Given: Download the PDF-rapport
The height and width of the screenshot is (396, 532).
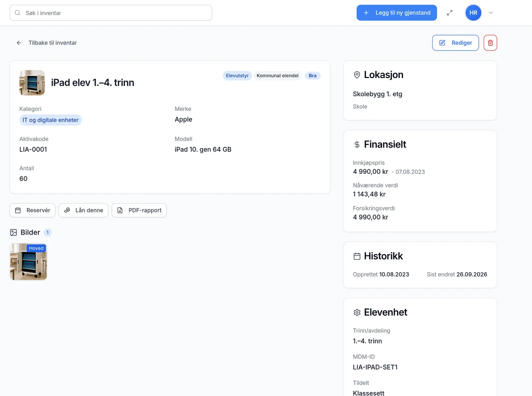Looking at the screenshot, I should [x=139, y=210].
